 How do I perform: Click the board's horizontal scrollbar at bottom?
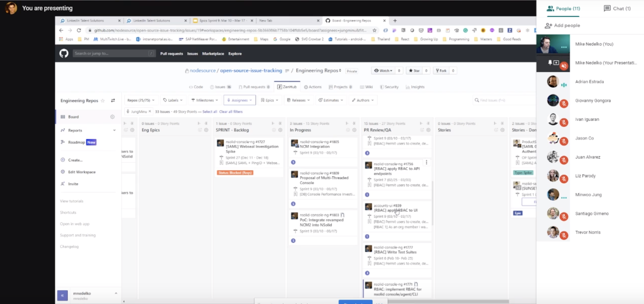pyautogui.click(x=448, y=301)
